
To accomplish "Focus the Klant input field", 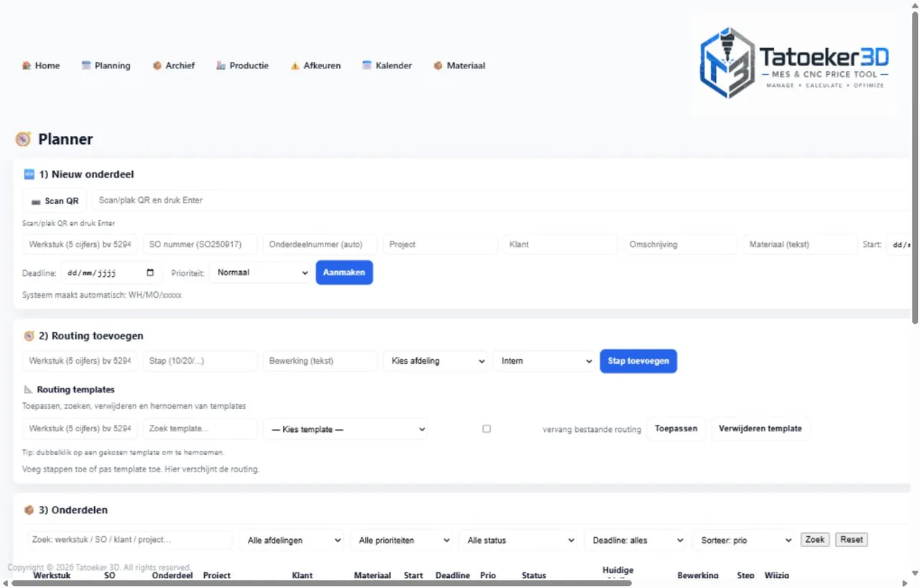I will [x=560, y=244].
